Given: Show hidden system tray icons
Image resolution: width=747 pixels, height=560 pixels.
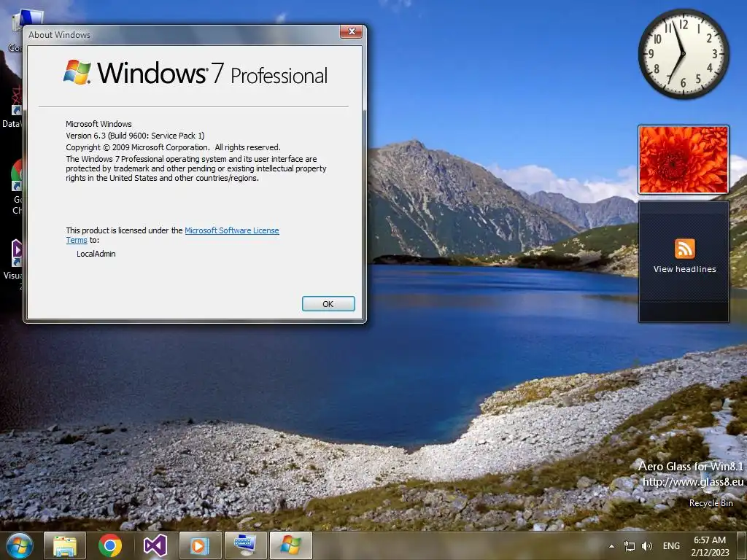Looking at the screenshot, I should [612, 546].
